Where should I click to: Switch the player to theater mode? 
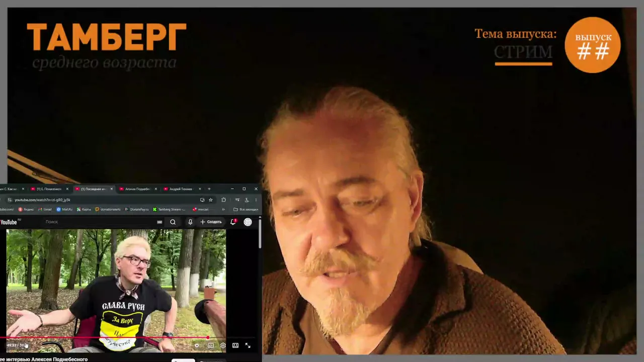coord(235,345)
